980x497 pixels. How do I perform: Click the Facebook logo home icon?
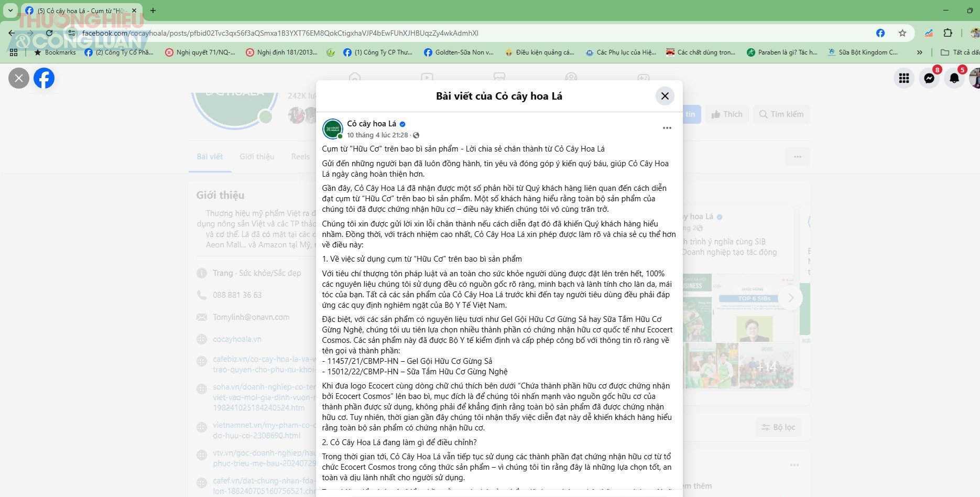(x=44, y=78)
